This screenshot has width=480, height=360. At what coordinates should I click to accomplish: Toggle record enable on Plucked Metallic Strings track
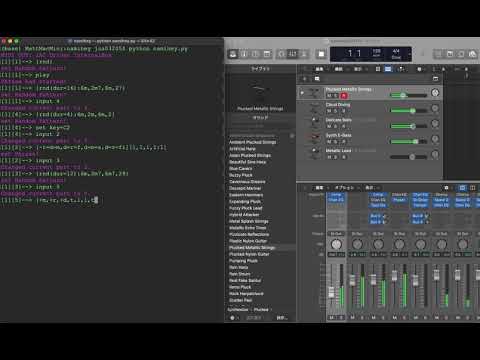344,96
